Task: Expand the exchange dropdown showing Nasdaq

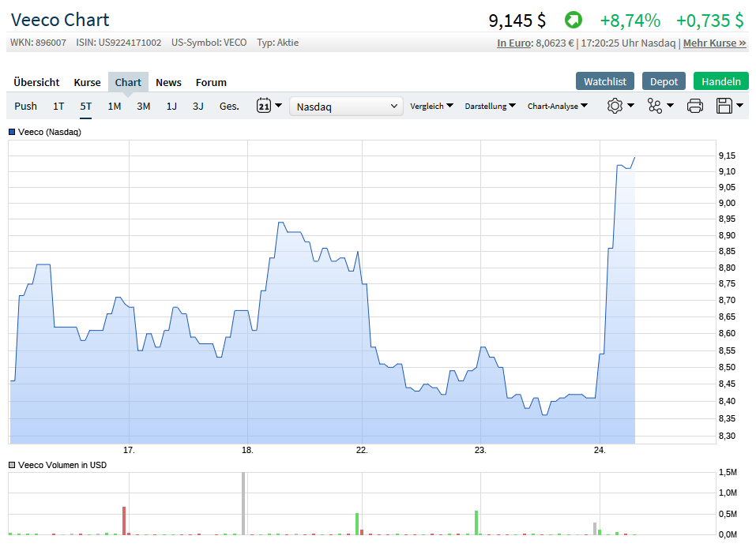Action: (x=346, y=107)
